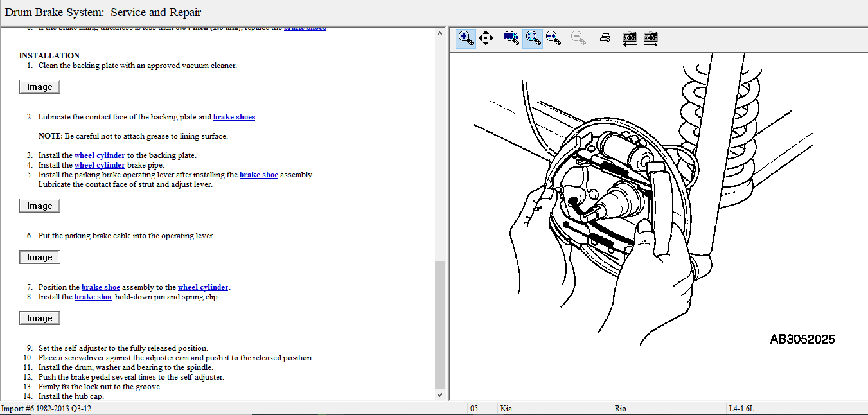Fit image to width using horizontal-arrows magnifier
Image resolution: width=868 pixels, height=415 pixels.
click(x=553, y=38)
